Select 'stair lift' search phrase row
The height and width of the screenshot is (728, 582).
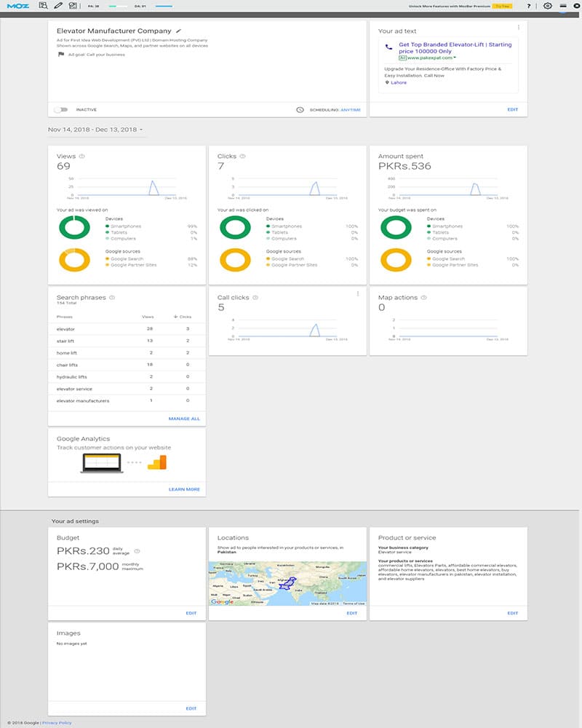(127, 341)
